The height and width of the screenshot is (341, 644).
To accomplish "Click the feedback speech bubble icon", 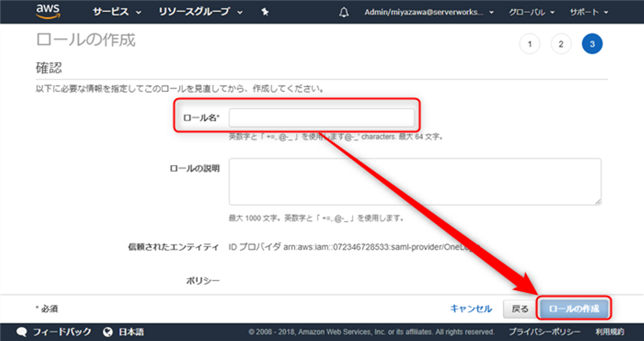I will click(22, 332).
